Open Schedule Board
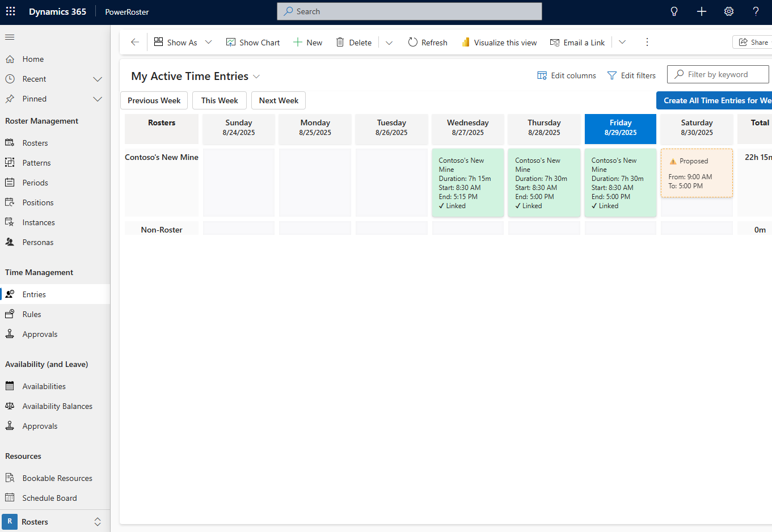This screenshot has height=532, width=772. (55, 498)
